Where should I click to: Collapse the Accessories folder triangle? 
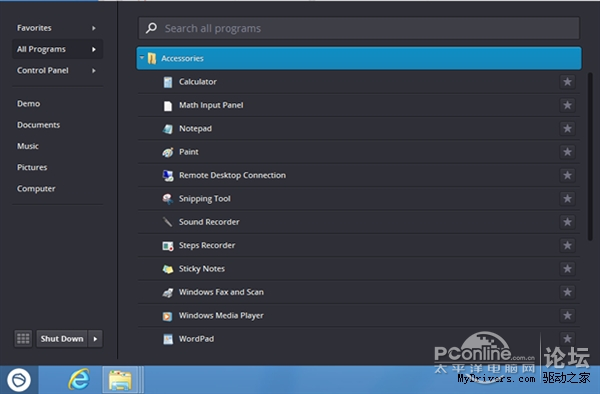click(142, 58)
